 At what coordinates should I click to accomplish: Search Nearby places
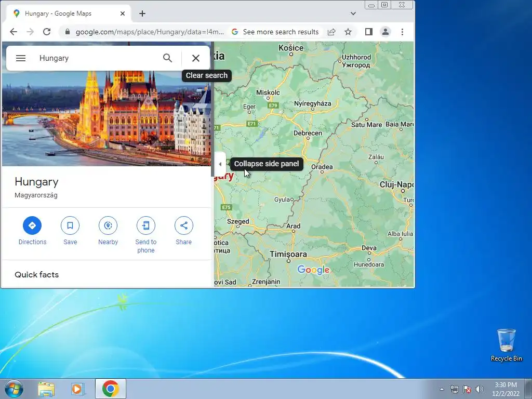[x=108, y=231]
